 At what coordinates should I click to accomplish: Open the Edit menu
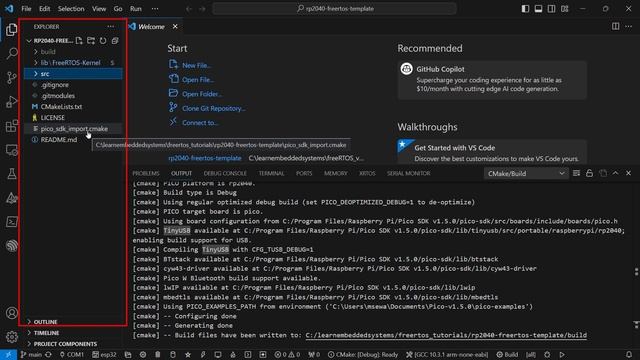[x=44, y=9]
